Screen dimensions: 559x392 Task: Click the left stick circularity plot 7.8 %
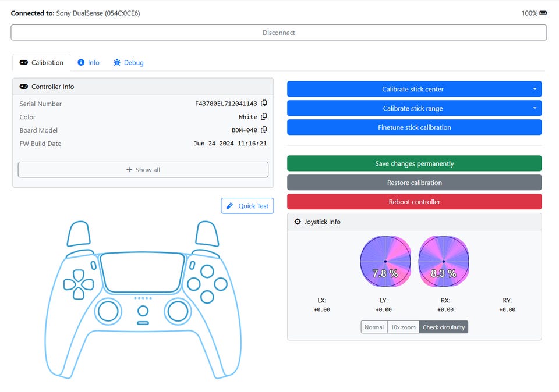pyautogui.click(x=385, y=261)
